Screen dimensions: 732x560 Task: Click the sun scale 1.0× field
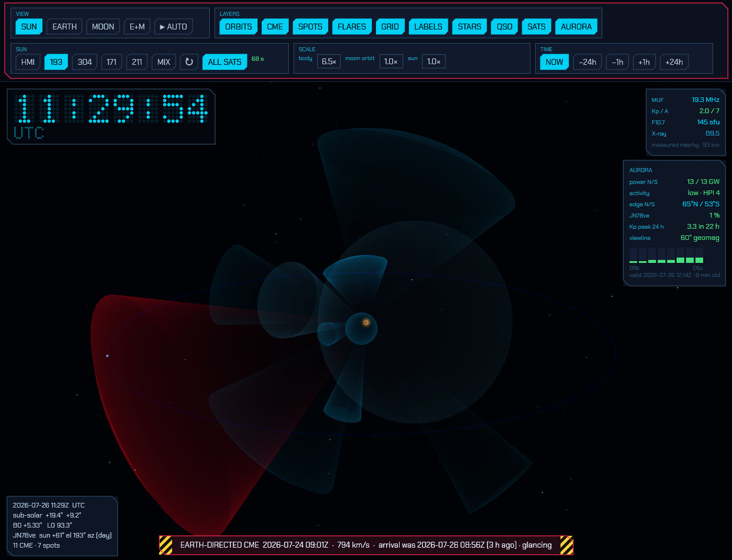(433, 61)
